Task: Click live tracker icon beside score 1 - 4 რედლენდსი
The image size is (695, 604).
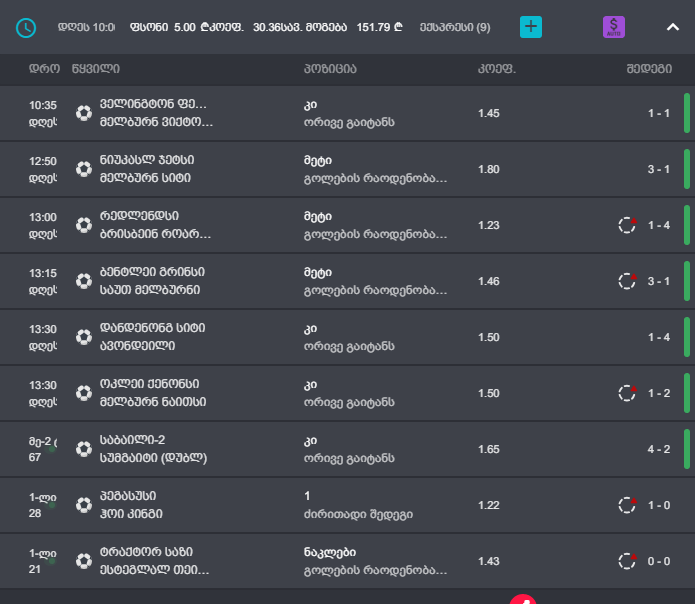Action: (627, 225)
